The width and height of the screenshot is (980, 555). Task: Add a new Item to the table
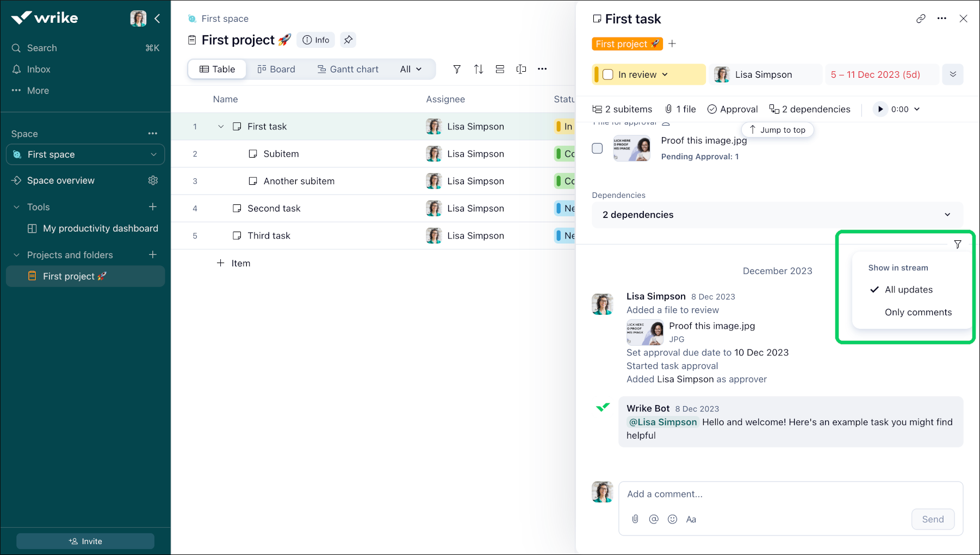coord(234,263)
